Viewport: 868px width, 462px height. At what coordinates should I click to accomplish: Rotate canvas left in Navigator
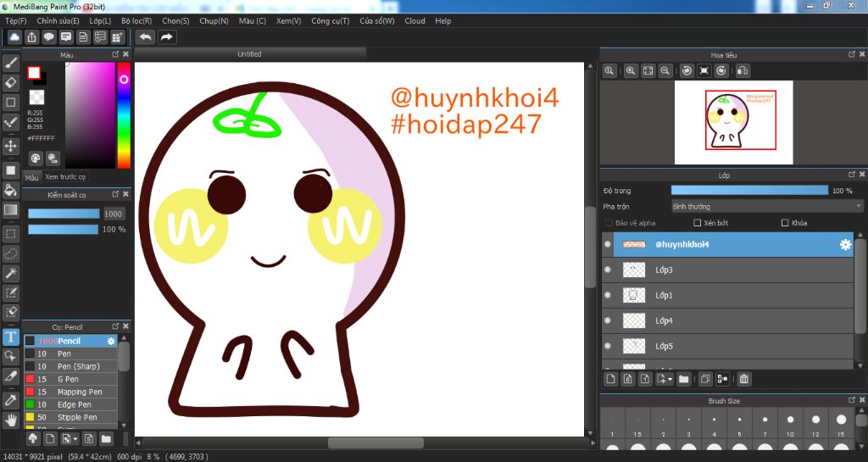click(687, 71)
